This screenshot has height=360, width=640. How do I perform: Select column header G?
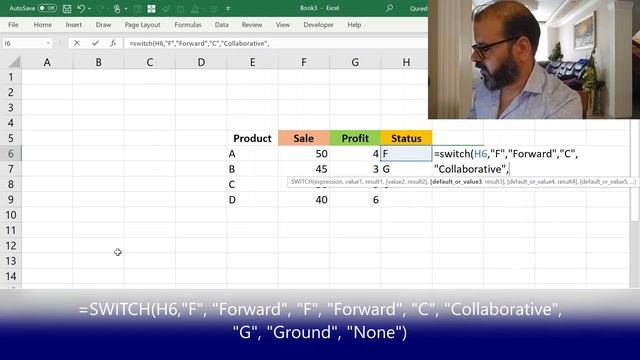point(355,62)
